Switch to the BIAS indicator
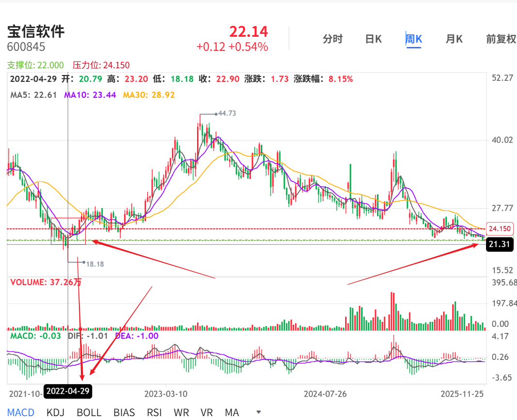 coord(124,412)
